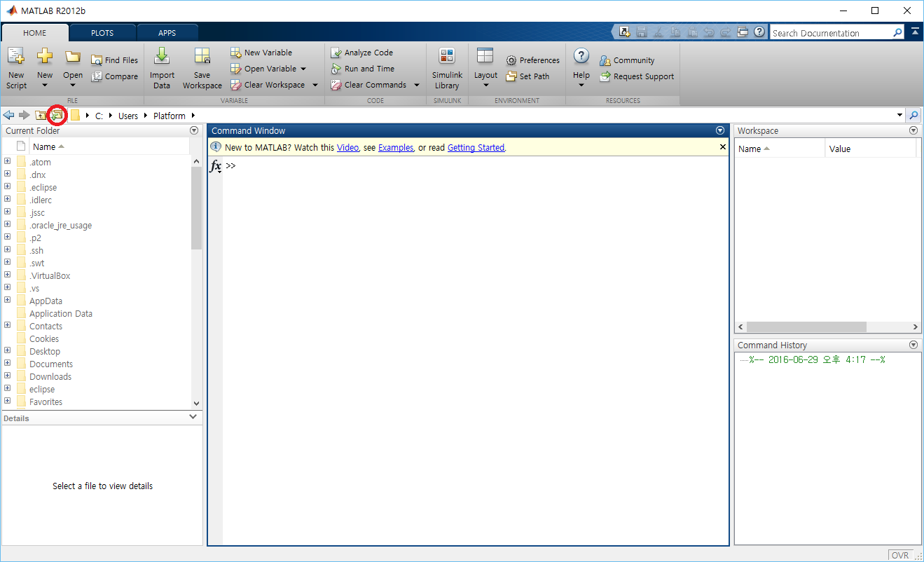Launch the Compare tool
Image resolution: width=924 pixels, height=562 pixels.
point(115,76)
